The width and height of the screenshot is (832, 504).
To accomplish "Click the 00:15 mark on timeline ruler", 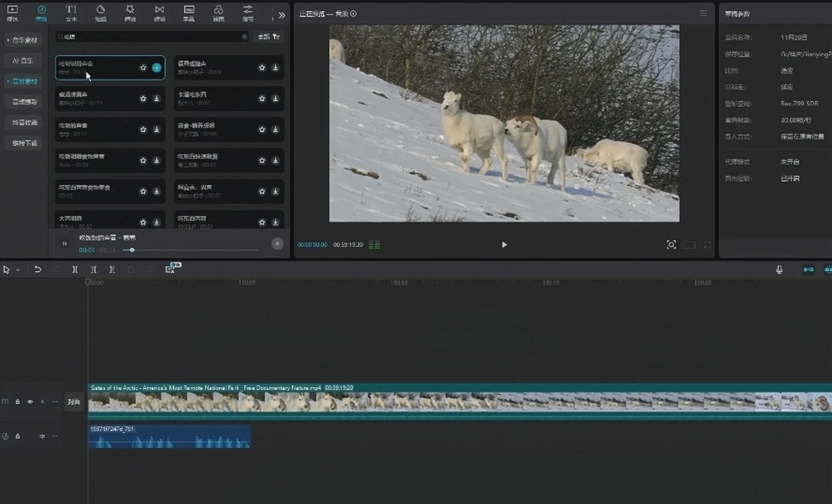I will [x=551, y=283].
